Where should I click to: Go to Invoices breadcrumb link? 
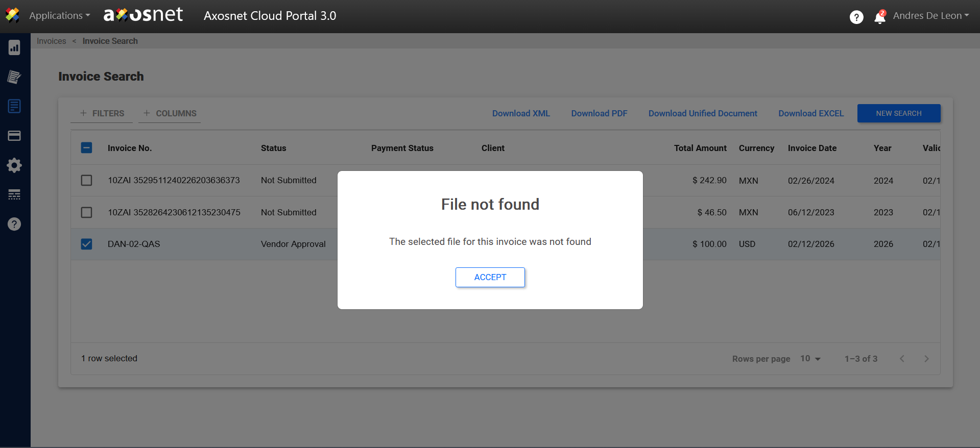coord(51,41)
